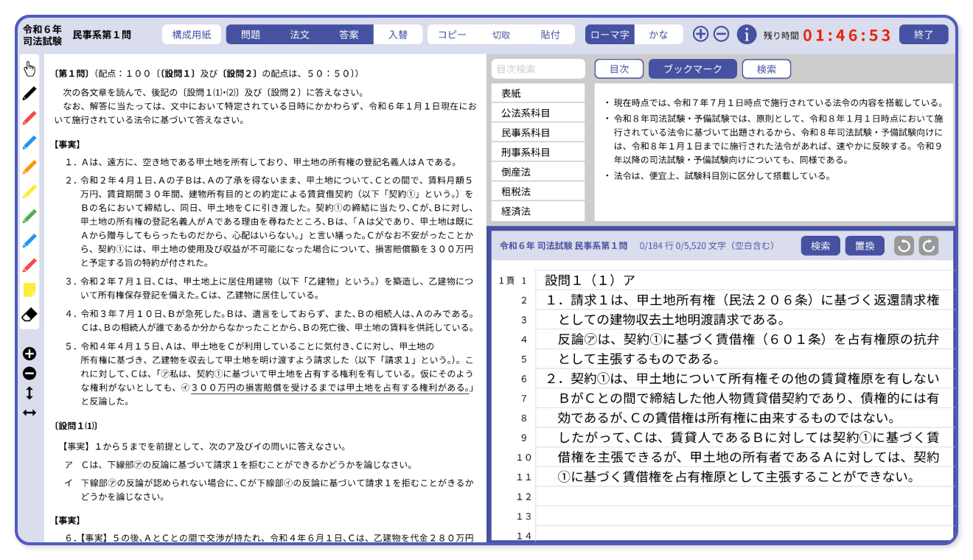
Task: Open the ブックマーク tab
Action: 693,69
